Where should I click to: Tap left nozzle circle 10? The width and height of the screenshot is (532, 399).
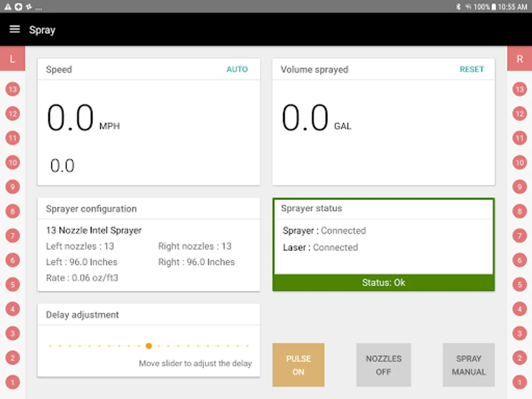click(x=12, y=163)
